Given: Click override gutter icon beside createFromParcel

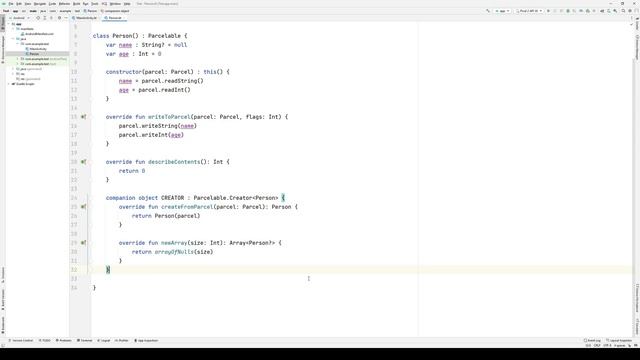Looking at the screenshot, I should (x=83, y=207).
